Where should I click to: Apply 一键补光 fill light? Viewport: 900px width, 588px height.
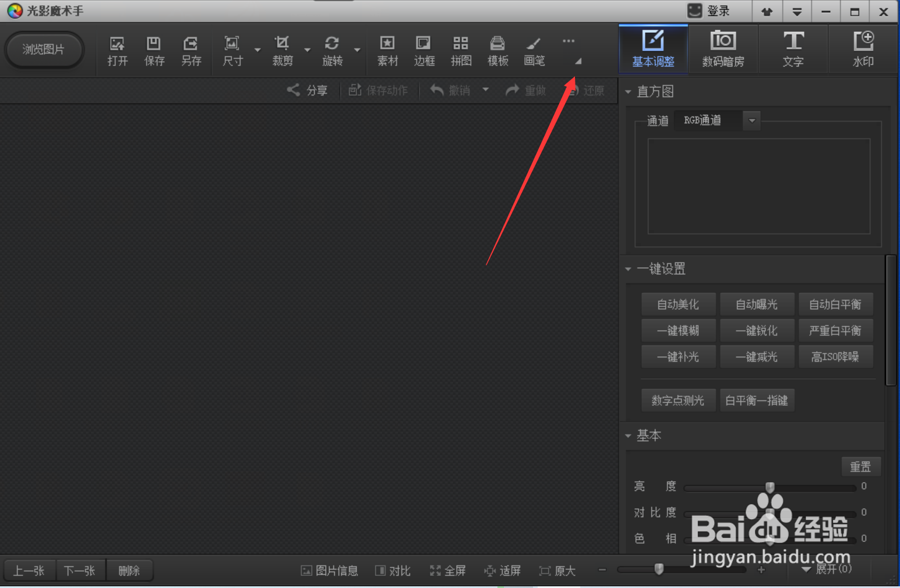pos(678,356)
